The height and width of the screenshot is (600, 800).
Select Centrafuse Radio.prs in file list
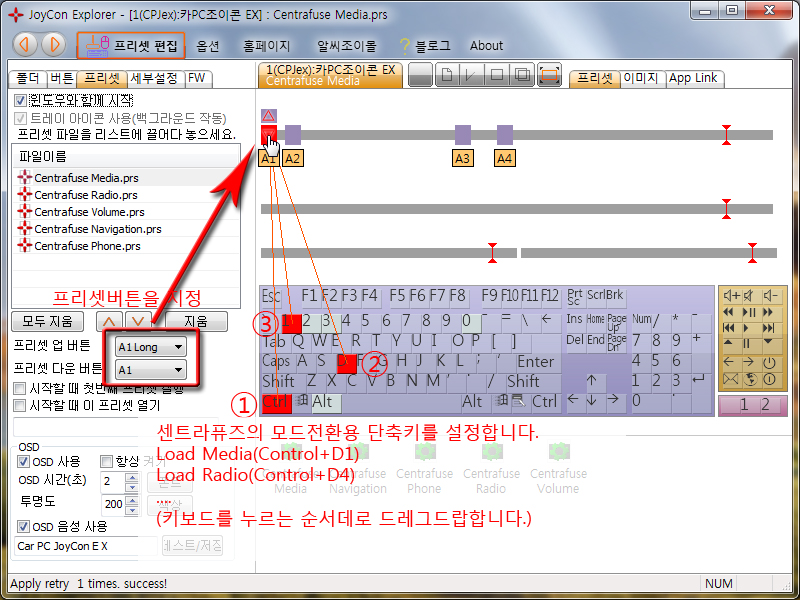[127, 195]
